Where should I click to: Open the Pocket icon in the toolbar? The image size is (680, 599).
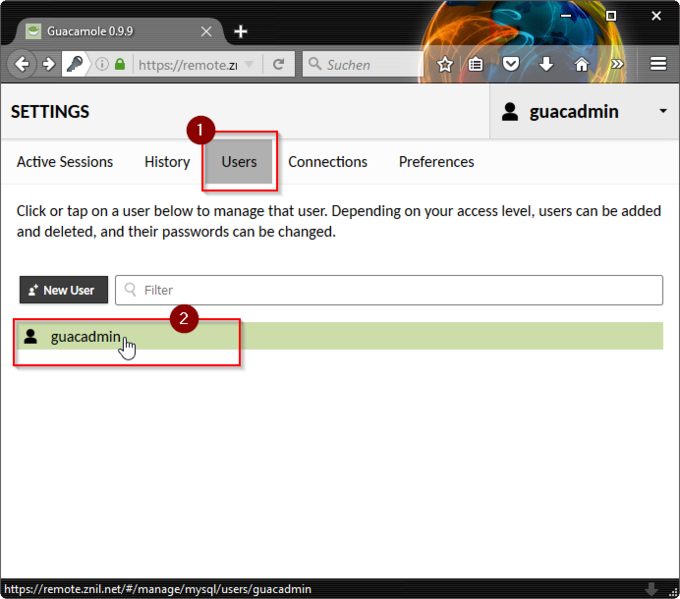[511, 64]
